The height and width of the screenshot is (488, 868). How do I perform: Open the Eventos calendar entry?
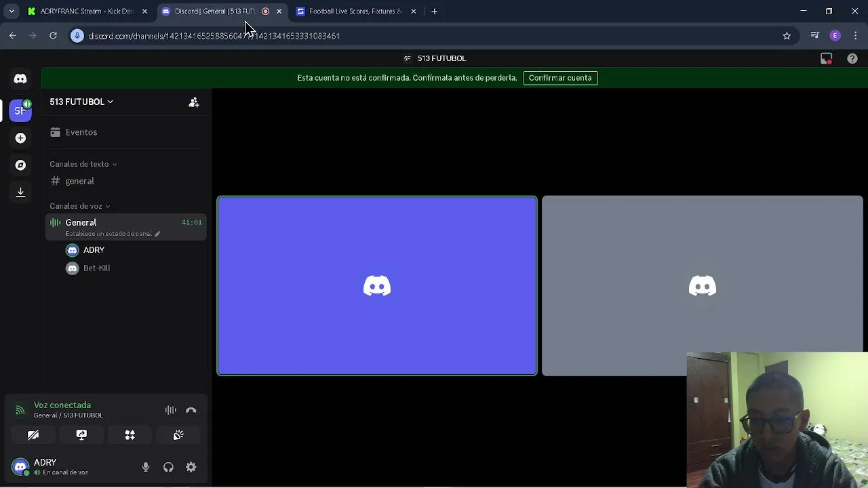125,132
